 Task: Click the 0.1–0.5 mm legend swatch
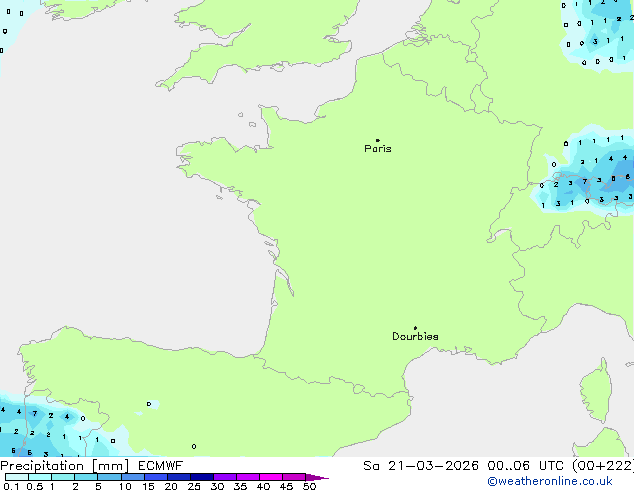(17, 477)
